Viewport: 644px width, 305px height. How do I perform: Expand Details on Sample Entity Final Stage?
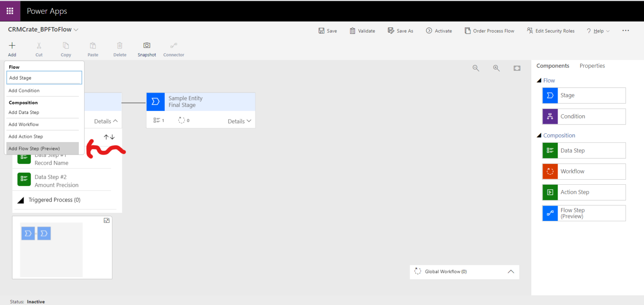coord(239,121)
